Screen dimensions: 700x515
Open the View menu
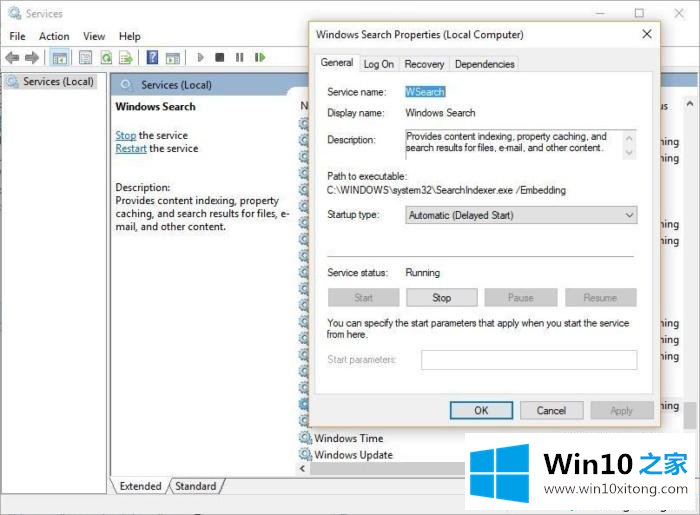tap(94, 36)
